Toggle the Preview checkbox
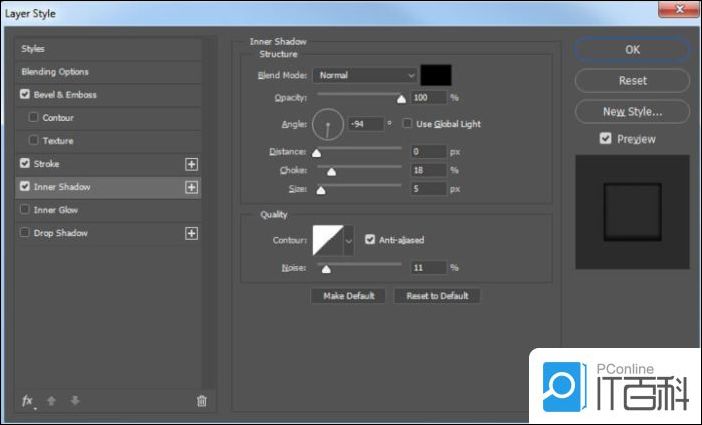This screenshot has height=425, width=702. (x=605, y=138)
